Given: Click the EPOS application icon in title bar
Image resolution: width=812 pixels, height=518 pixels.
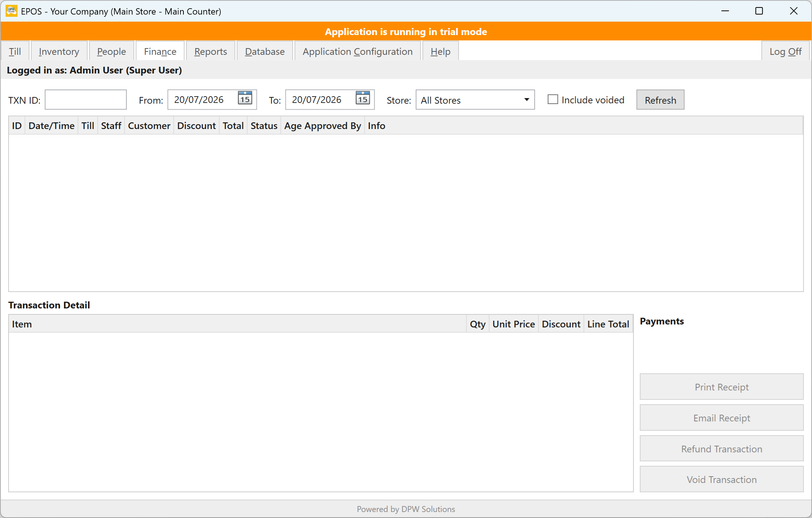Looking at the screenshot, I should pyautogui.click(x=12, y=11).
